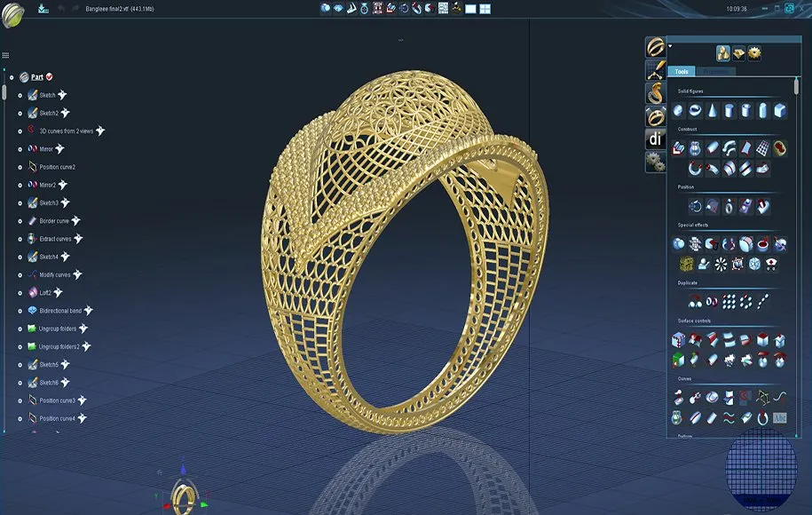Open the 'di' workspace icon
The image size is (812, 515).
pos(655,139)
